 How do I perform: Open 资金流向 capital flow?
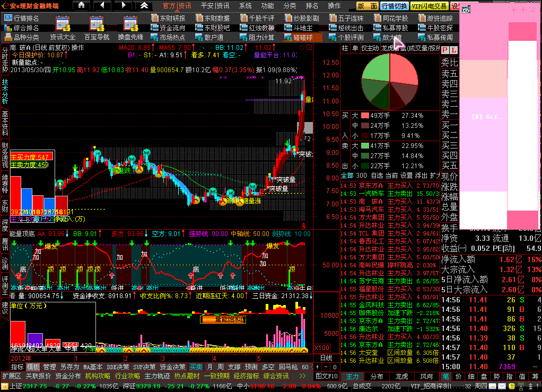168,28
